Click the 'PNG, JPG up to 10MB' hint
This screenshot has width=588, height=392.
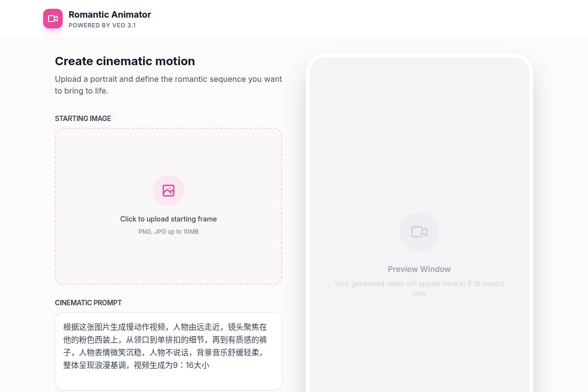(x=169, y=231)
